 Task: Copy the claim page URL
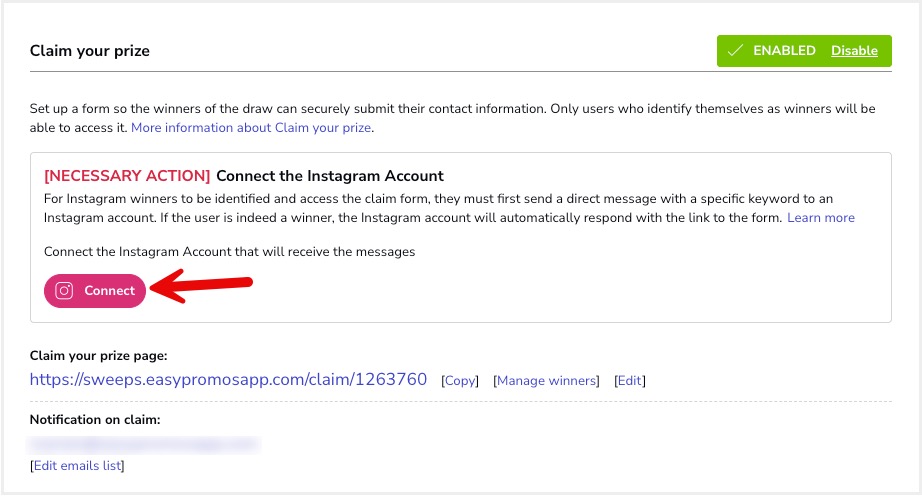(x=460, y=381)
